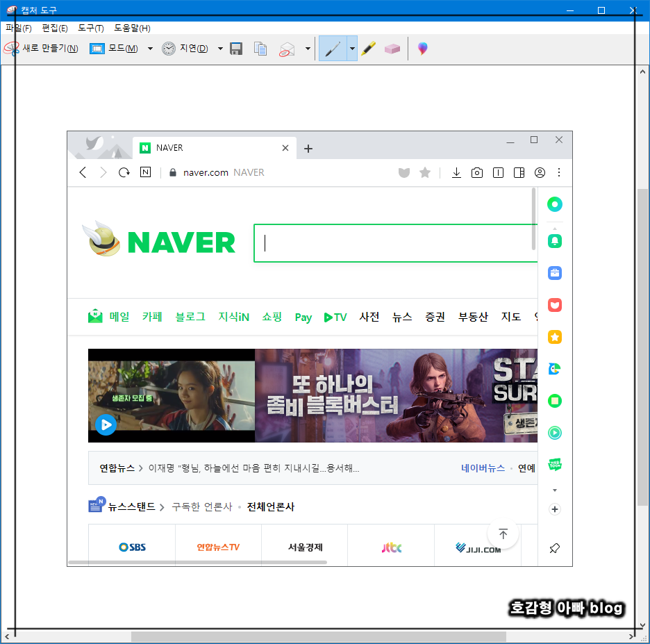Click the plus new tab button

308,149
